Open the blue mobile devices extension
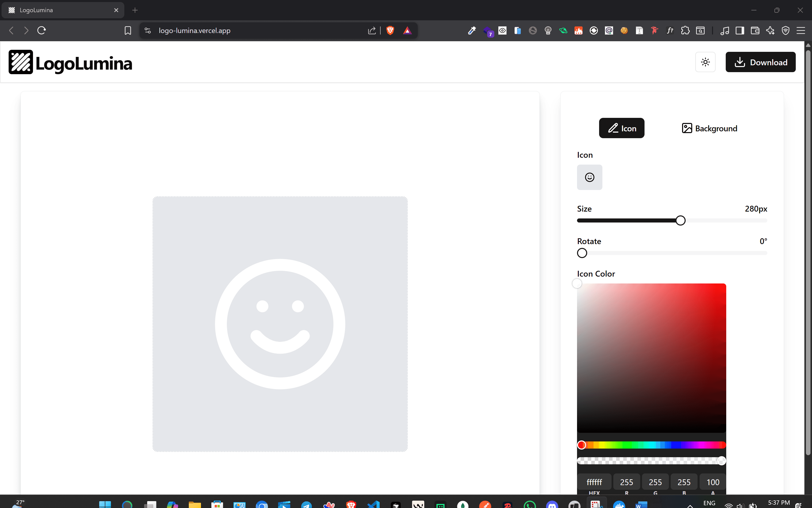This screenshot has height=508, width=812. [x=517, y=30]
